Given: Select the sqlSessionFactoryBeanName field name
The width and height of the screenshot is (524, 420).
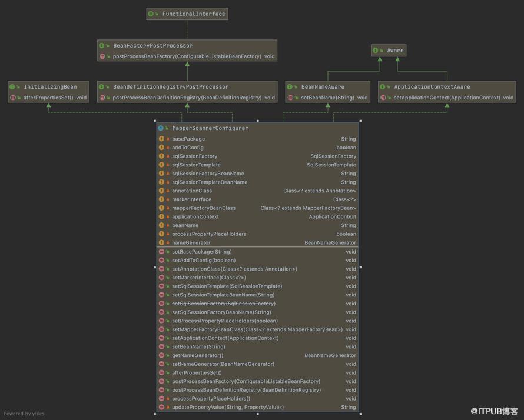Looking at the screenshot, I should (x=208, y=174).
